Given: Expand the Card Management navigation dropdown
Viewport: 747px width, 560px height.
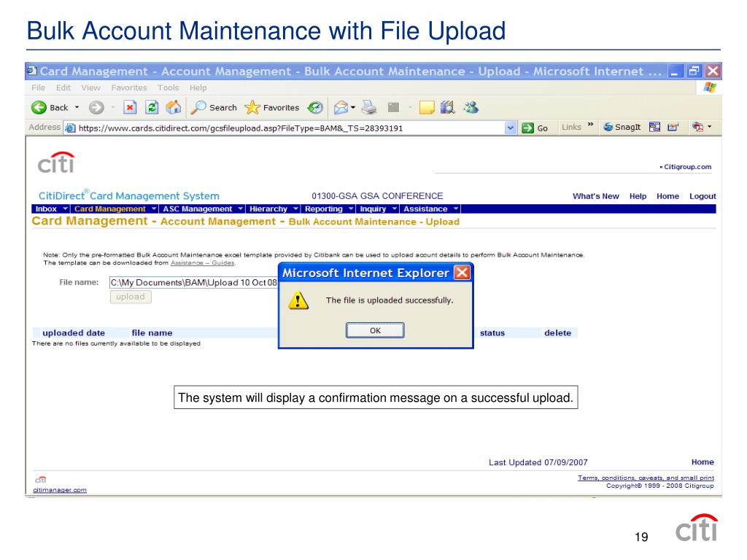Looking at the screenshot, I should pos(153,209).
